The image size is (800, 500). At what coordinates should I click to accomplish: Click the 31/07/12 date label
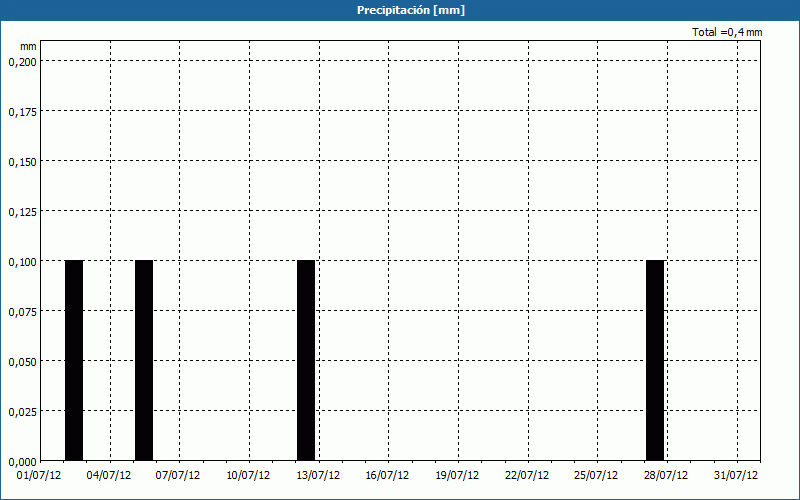(x=736, y=476)
